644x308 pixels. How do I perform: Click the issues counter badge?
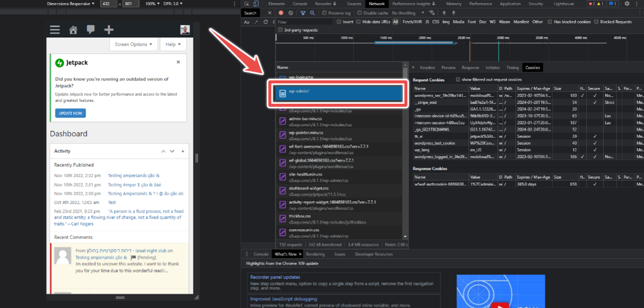[x=613, y=4]
